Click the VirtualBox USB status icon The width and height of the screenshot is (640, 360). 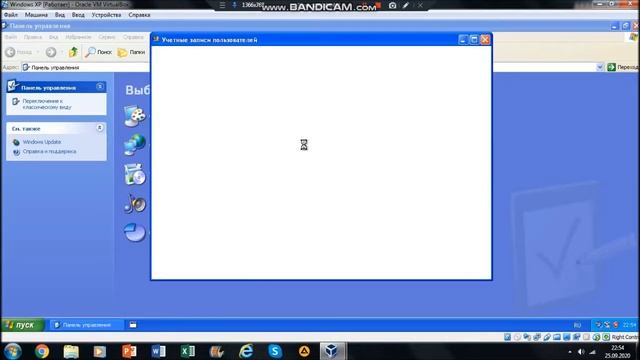[547, 337]
